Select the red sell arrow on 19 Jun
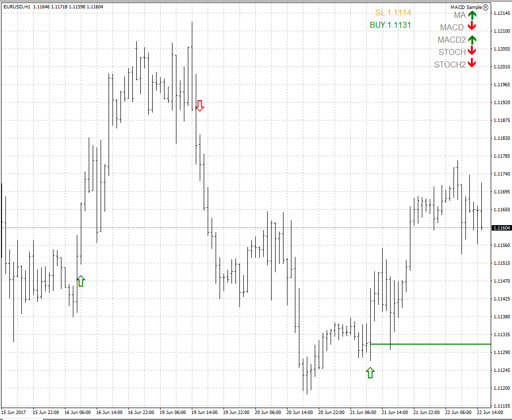 tap(200, 105)
